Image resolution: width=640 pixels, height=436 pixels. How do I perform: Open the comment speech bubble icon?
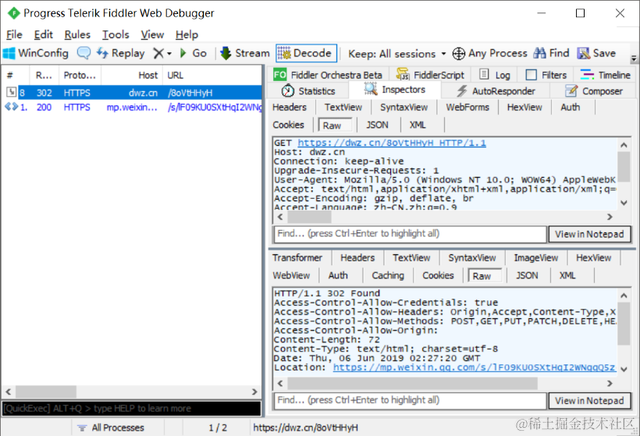(84, 53)
